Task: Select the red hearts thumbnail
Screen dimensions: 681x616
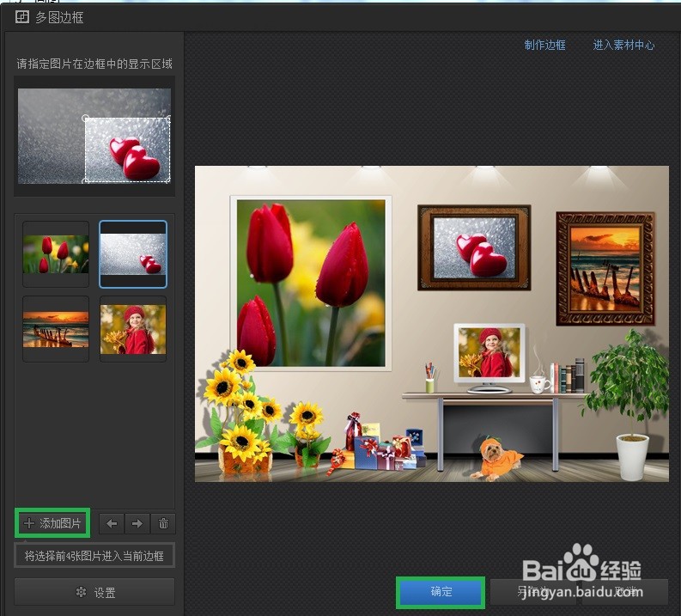Action: point(133,254)
